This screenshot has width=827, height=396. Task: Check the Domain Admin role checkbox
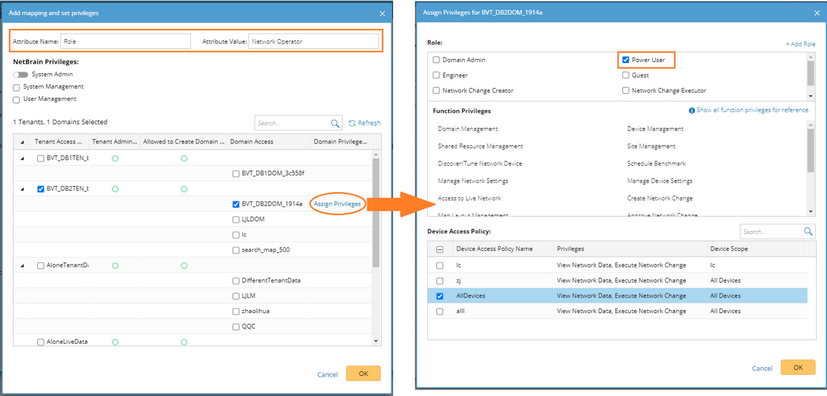click(x=436, y=60)
